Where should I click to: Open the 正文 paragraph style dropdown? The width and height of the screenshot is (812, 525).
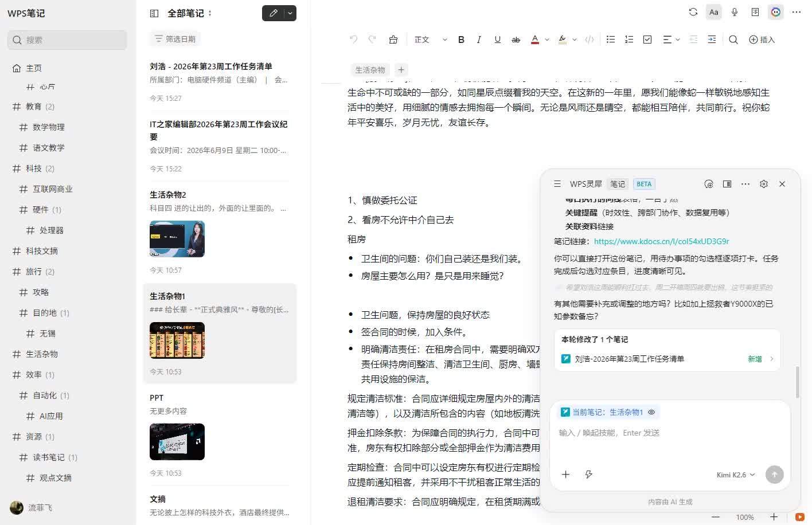coord(430,40)
